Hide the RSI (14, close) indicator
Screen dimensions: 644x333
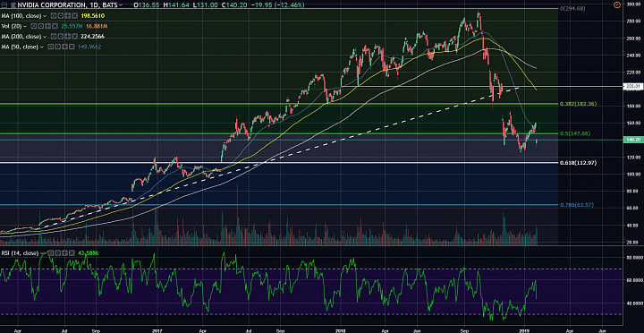click(x=51, y=252)
